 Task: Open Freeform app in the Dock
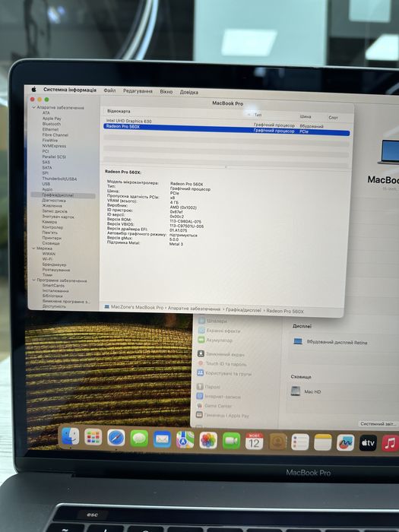point(345,443)
